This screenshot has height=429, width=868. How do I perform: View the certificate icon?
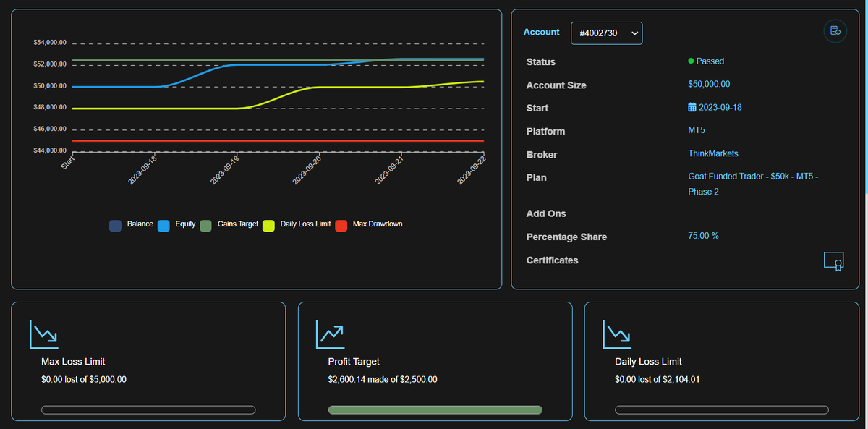[834, 261]
